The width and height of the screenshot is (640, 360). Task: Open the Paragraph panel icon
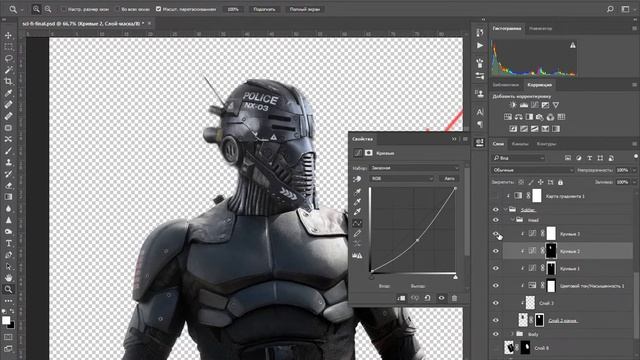coord(480,124)
